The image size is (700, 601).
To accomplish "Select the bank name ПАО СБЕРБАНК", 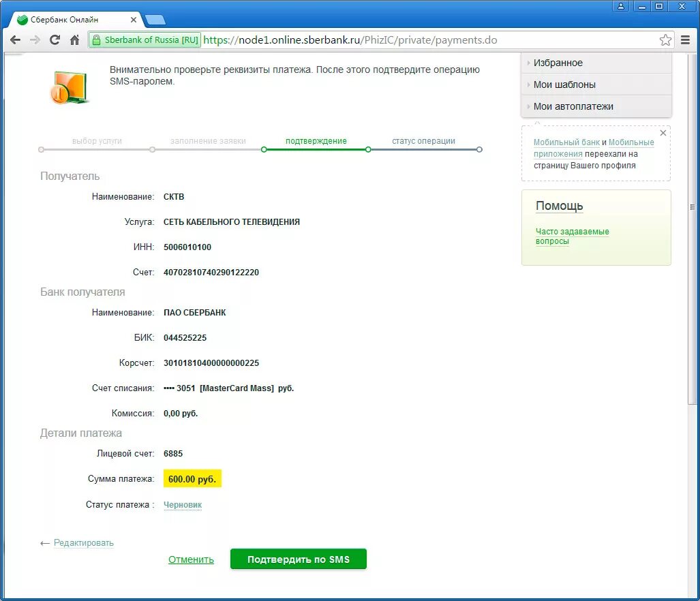I will point(195,313).
